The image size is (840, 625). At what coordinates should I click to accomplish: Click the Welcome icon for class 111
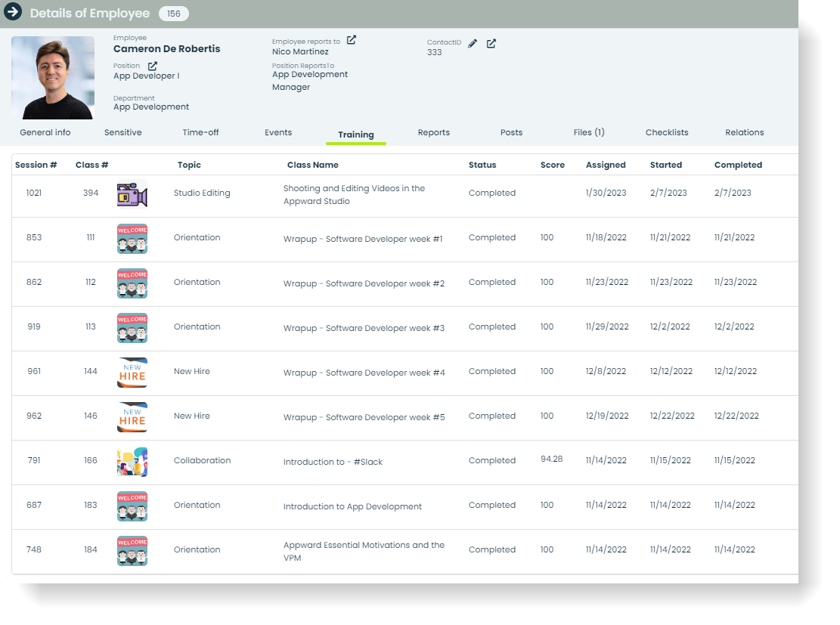[x=132, y=237]
